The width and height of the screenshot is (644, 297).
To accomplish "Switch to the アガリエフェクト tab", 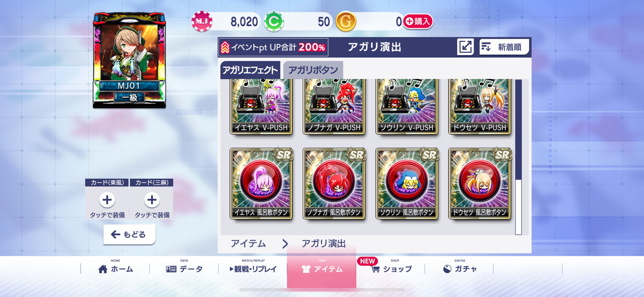I will [x=250, y=70].
